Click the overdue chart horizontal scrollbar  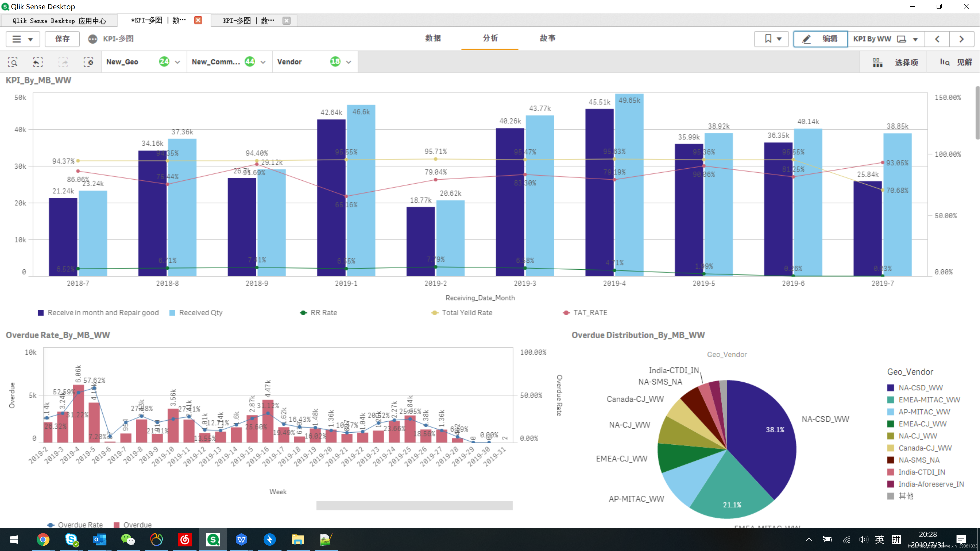click(x=414, y=505)
